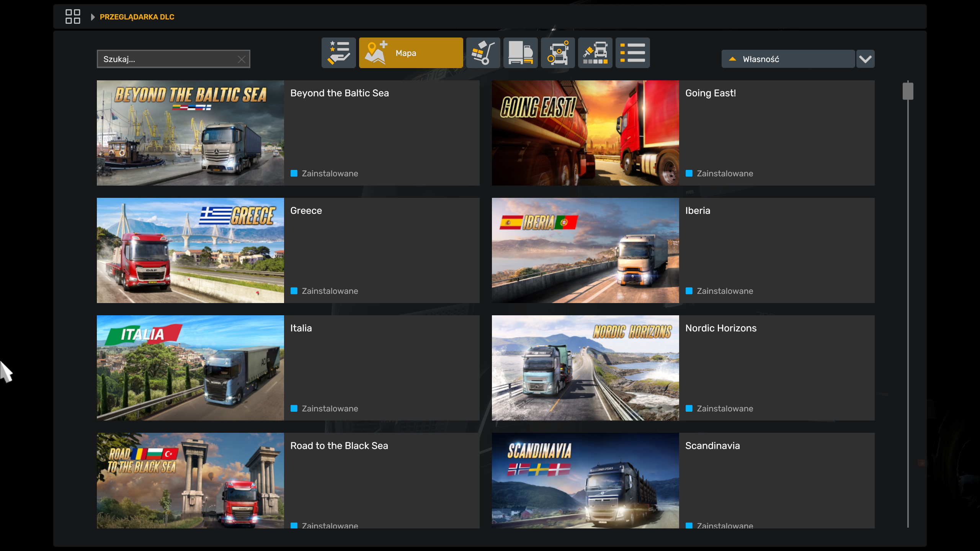Click the Italia DLC thumbnail image
Image resolution: width=980 pixels, height=551 pixels.
point(190,368)
